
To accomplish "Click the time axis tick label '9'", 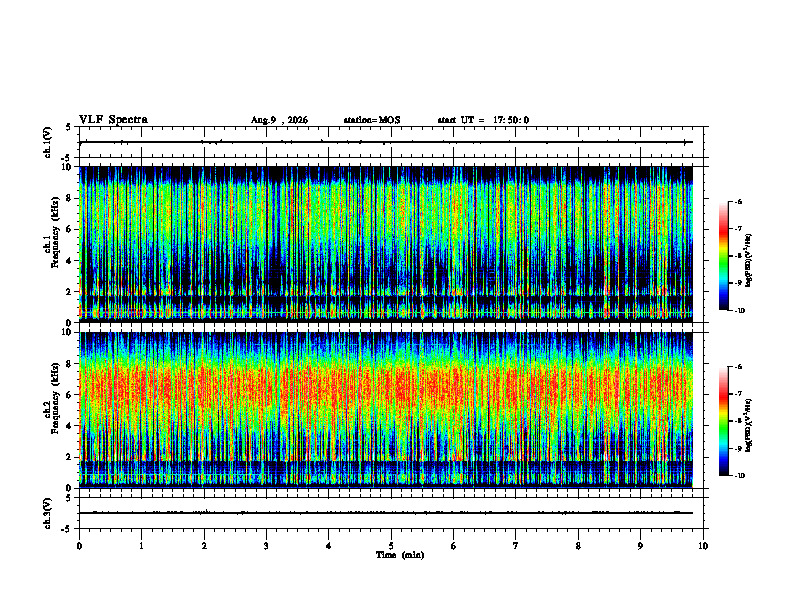I will click(640, 546).
